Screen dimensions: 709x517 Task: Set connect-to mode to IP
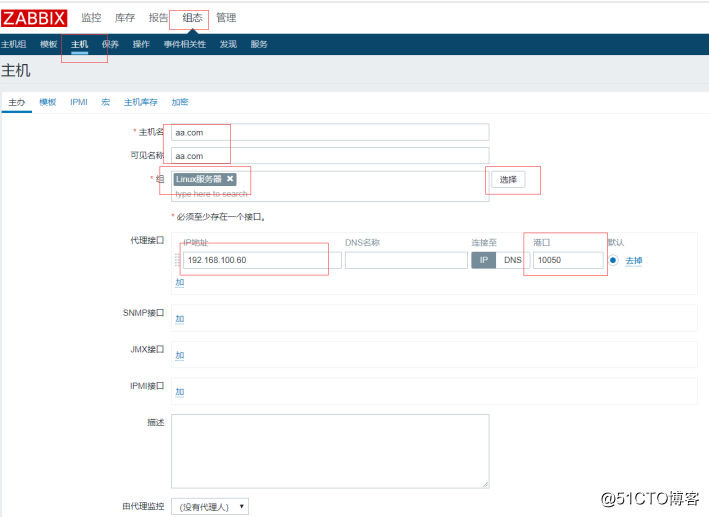484,260
